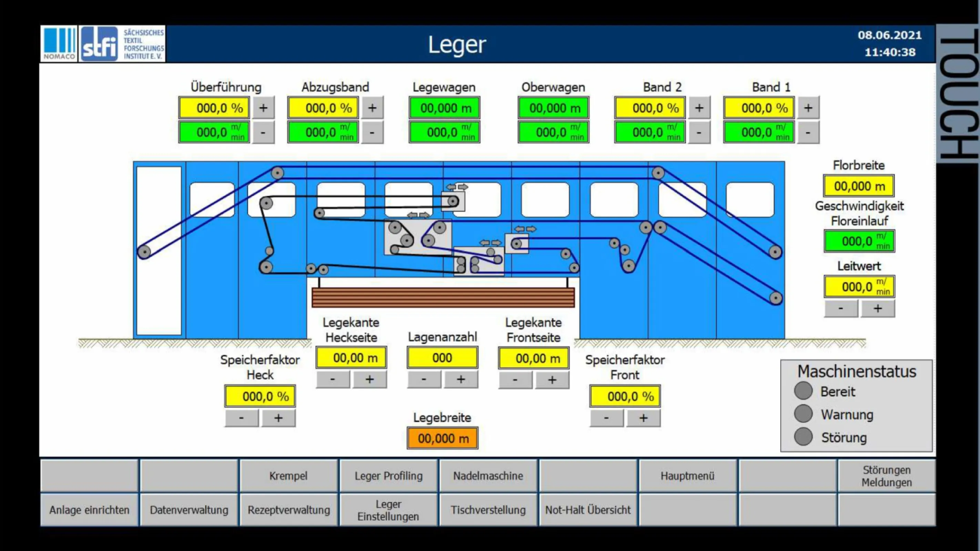980x551 pixels.
Task: Increase Speicherfaktor Heck with plus
Action: (x=278, y=418)
